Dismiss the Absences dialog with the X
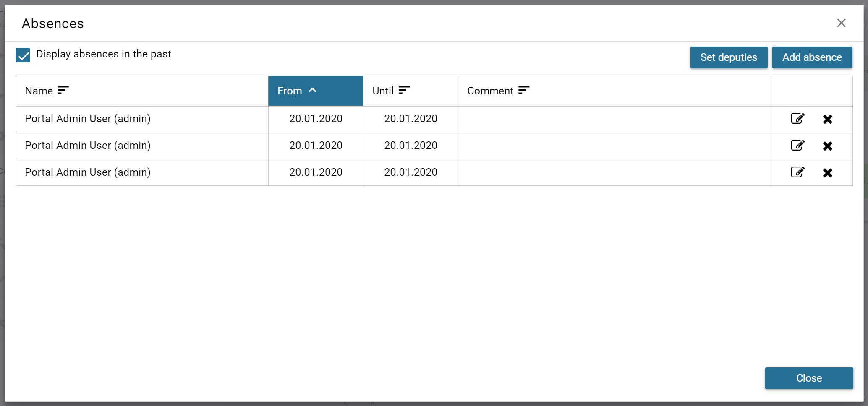 (x=841, y=23)
